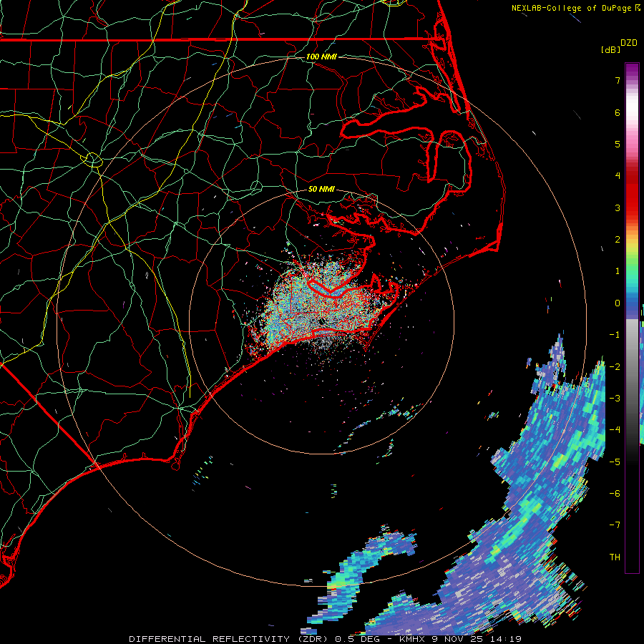Click the [dB] unit label
The width and height of the screenshot is (644, 644).
click(x=610, y=50)
